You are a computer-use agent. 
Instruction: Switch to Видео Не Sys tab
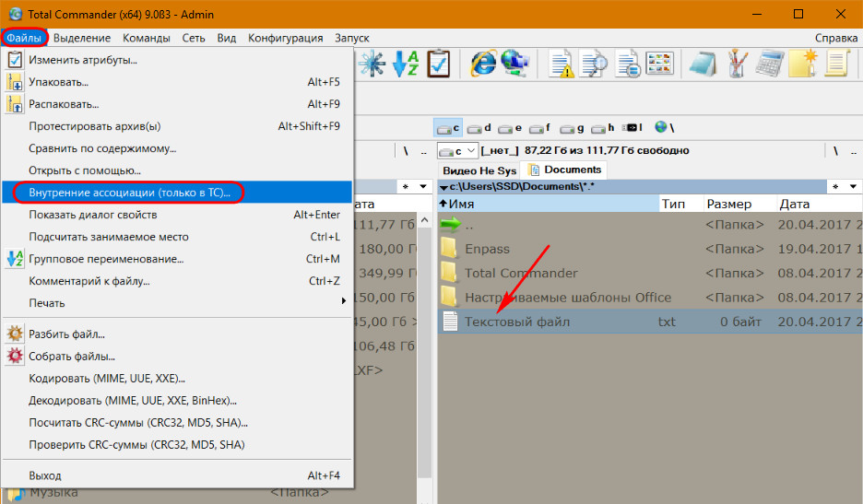pos(479,170)
